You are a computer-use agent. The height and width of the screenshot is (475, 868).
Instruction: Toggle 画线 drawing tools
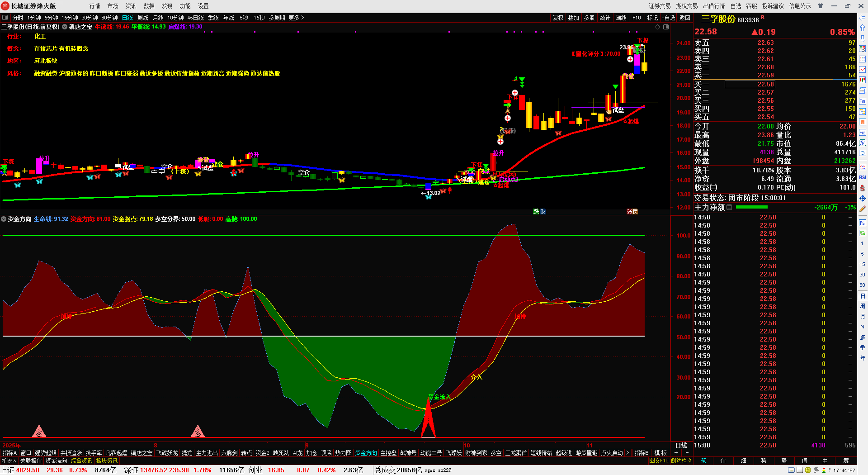click(621, 18)
